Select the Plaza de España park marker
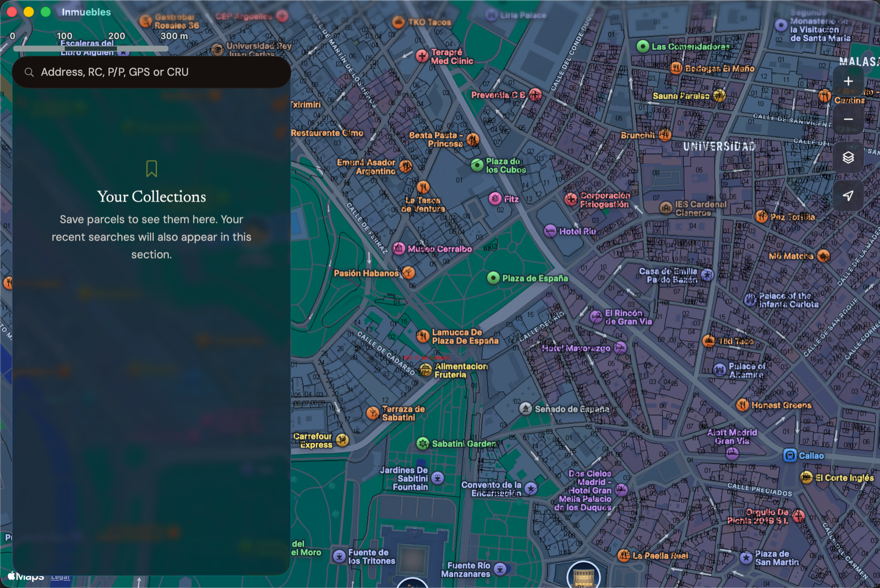This screenshot has height=588, width=880. click(493, 278)
